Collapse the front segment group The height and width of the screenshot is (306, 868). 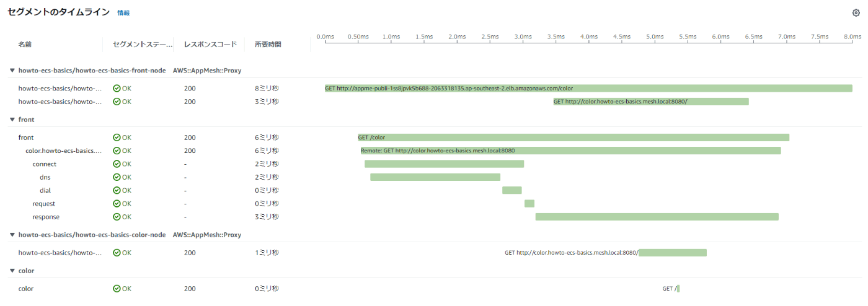[x=12, y=120]
